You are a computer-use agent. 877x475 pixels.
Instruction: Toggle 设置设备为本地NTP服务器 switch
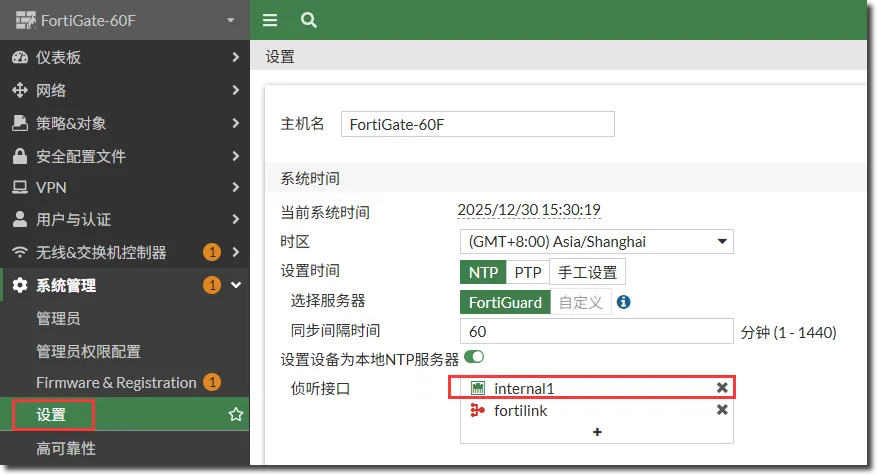click(x=474, y=358)
